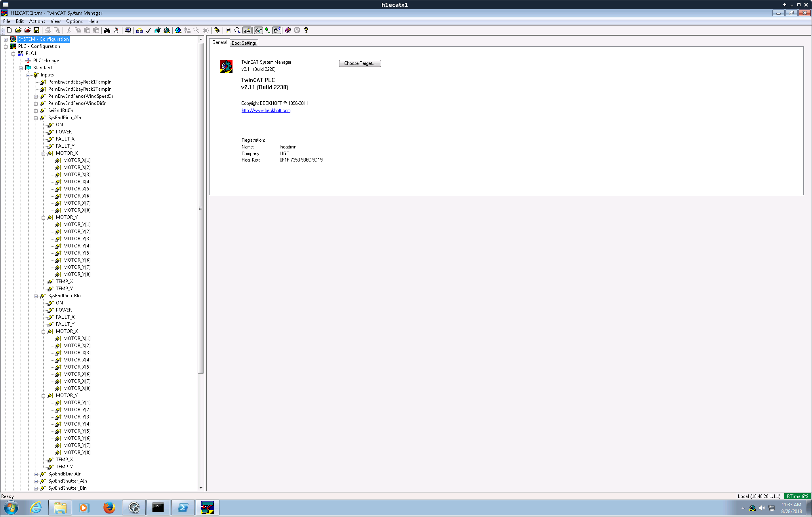Expand the SysEndShutter_AIn node

pos(36,481)
